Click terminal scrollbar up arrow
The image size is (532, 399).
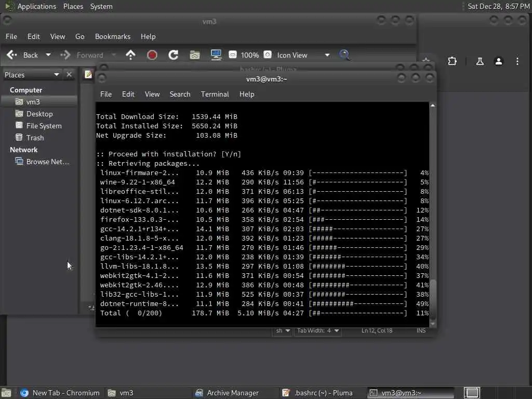[x=433, y=105]
